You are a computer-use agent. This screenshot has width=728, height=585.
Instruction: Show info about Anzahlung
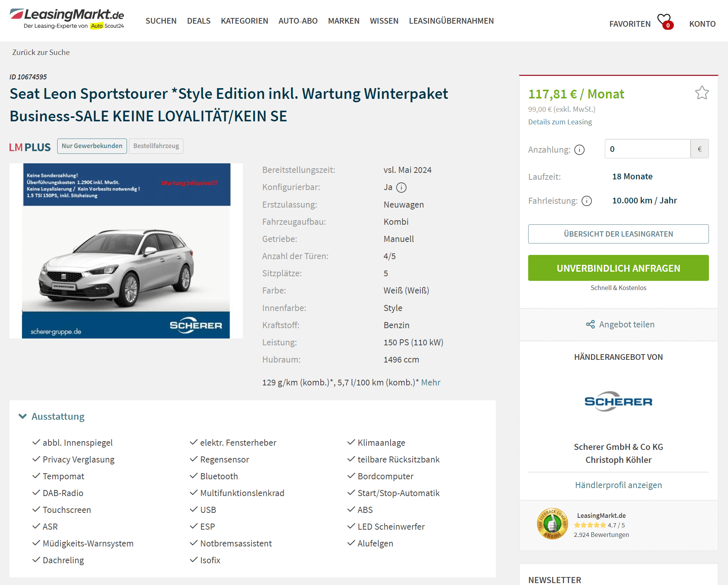point(579,150)
